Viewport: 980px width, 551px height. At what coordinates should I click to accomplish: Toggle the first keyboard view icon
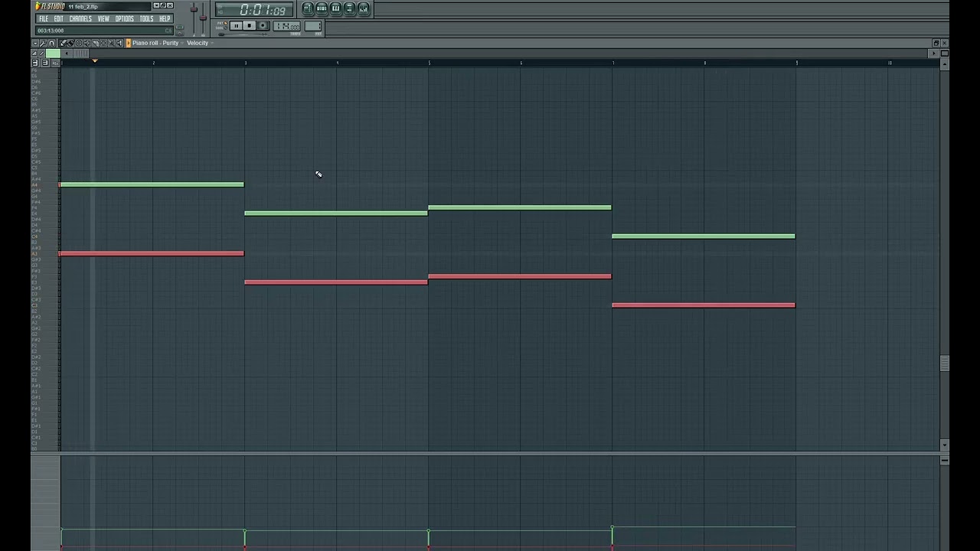click(x=35, y=63)
